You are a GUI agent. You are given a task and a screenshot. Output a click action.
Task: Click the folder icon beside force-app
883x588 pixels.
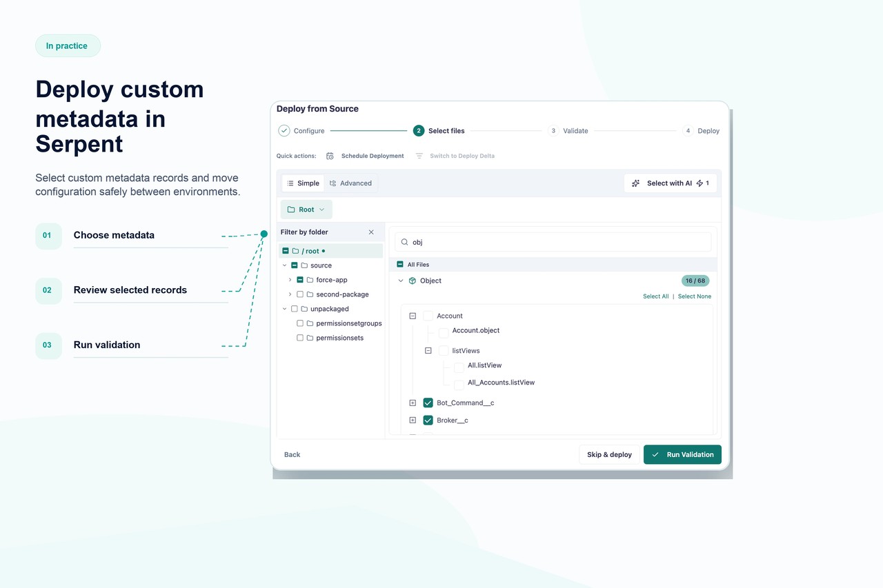pyautogui.click(x=310, y=280)
